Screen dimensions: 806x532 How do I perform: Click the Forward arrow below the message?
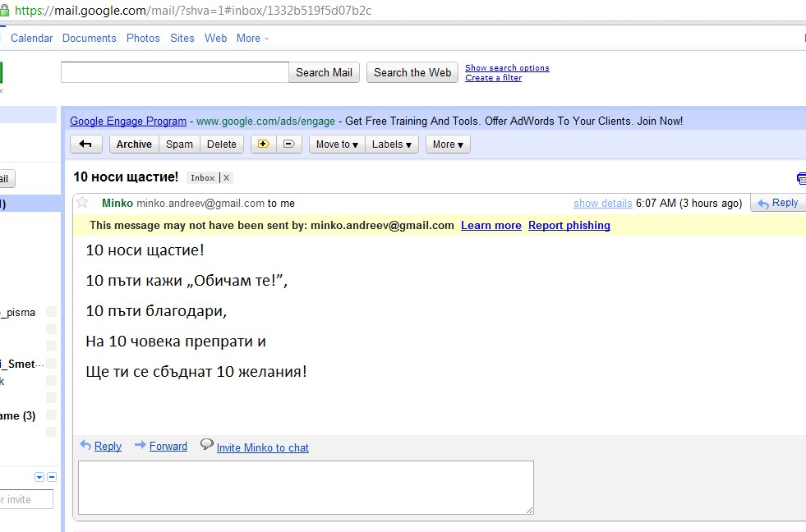pos(140,446)
